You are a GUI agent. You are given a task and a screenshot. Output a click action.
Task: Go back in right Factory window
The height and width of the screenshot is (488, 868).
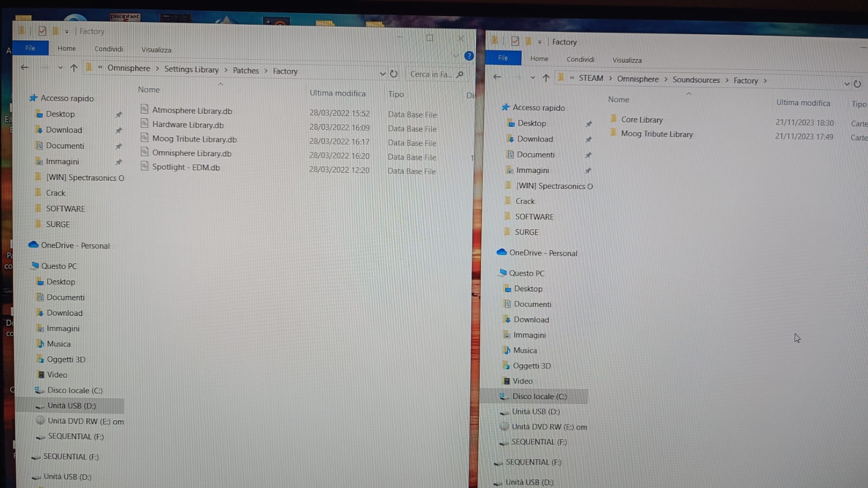coord(497,77)
